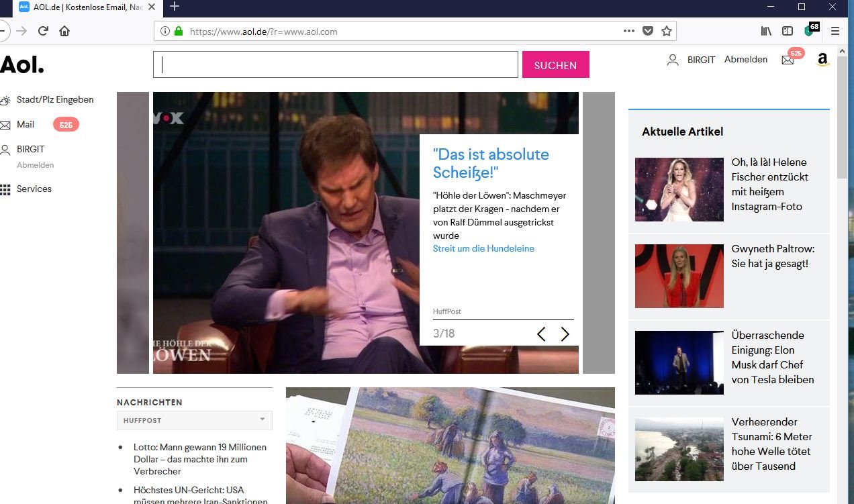Bookmark this page with the star icon
Screen dimensions: 854x504
[x=666, y=31]
